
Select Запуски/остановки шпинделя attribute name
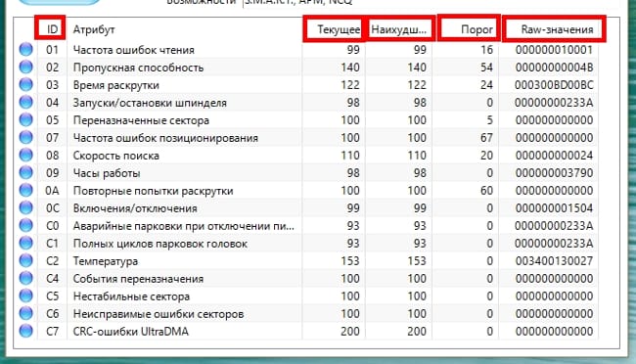pyautogui.click(x=150, y=103)
